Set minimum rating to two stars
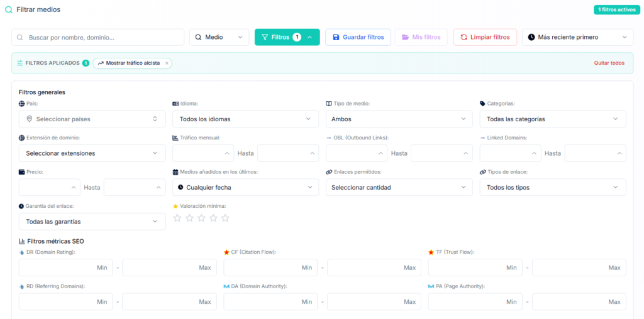644x319 pixels. (189, 218)
